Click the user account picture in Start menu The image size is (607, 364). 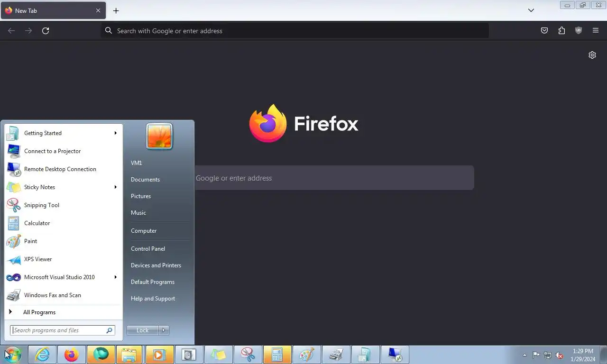click(159, 136)
